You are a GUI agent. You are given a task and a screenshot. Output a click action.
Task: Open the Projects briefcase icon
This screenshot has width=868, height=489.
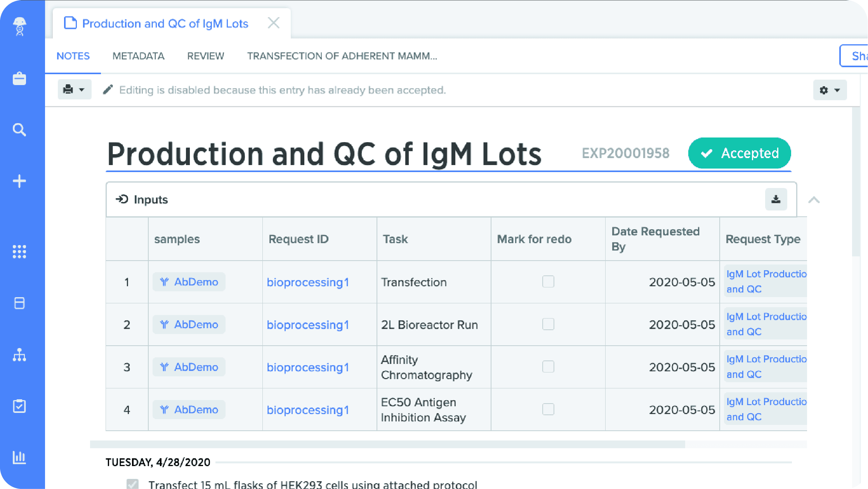pos(19,78)
